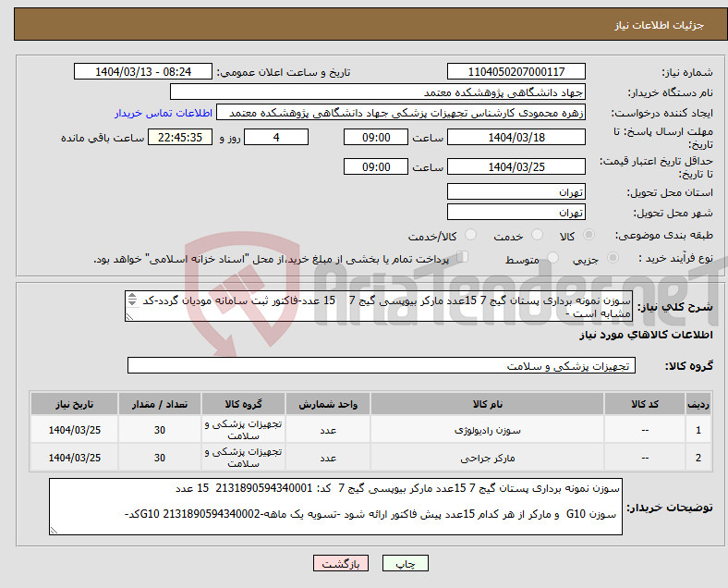The image size is (728, 588).
Task: Click the response deadline date 1404/03/18
Action: click(x=516, y=138)
